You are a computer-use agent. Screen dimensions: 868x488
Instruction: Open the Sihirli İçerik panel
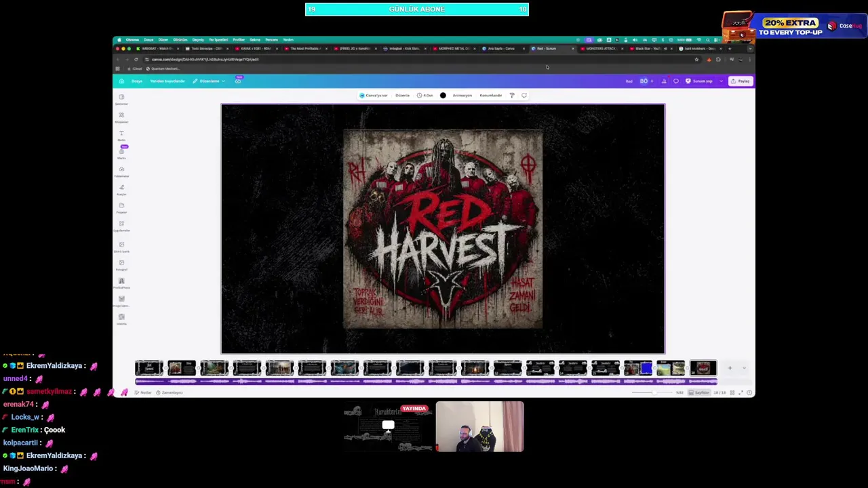click(x=121, y=247)
